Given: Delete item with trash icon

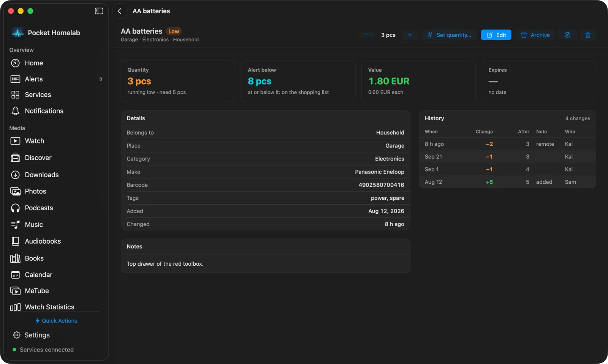Looking at the screenshot, I should pos(588,35).
